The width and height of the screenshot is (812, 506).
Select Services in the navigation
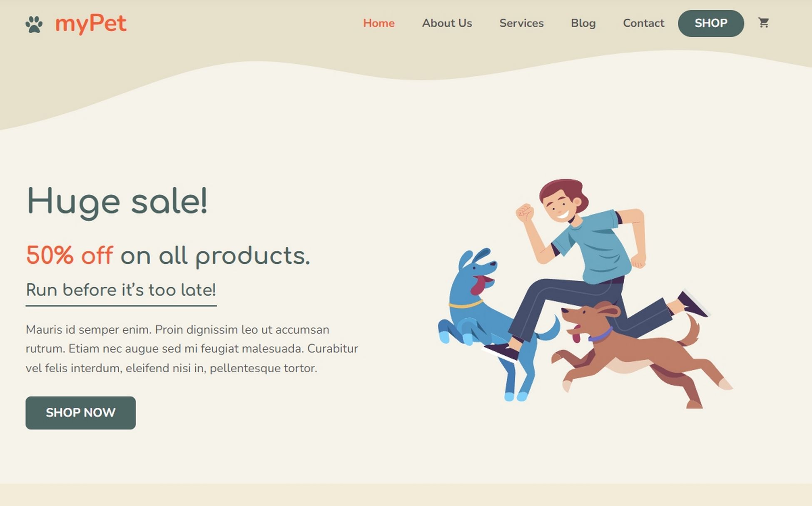(521, 23)
